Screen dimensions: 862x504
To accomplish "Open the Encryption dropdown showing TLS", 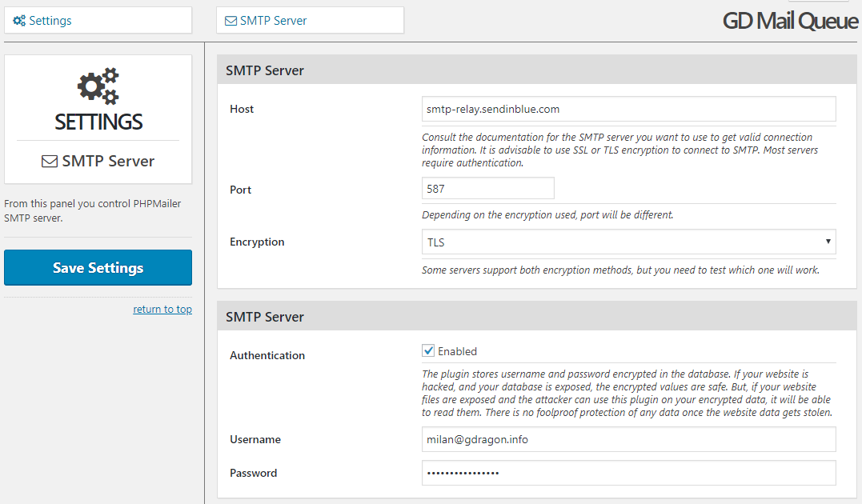I will (x=628, y=242).
